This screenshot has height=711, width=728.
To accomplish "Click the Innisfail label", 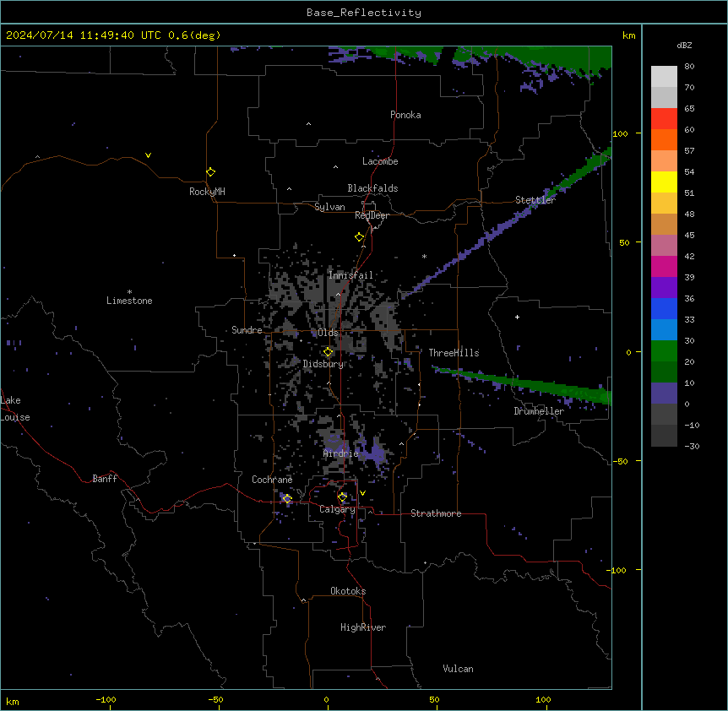I will [x=350, y=275].
